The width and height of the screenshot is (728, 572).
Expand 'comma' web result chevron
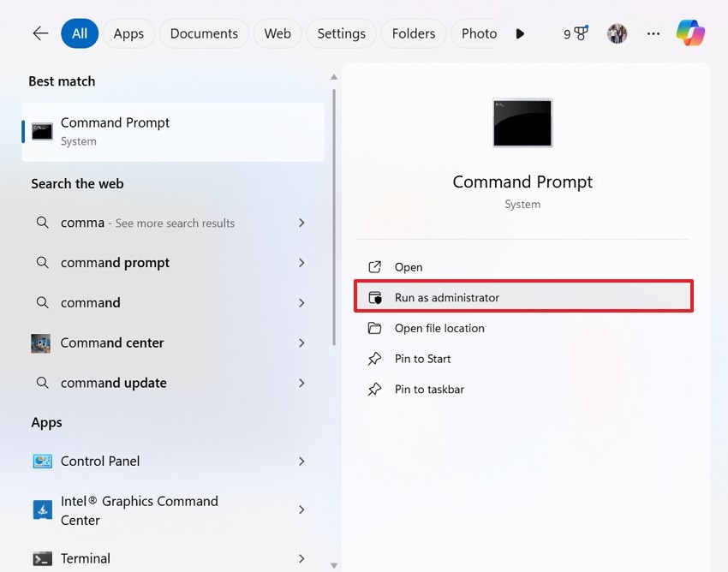[x=301, y=223]
